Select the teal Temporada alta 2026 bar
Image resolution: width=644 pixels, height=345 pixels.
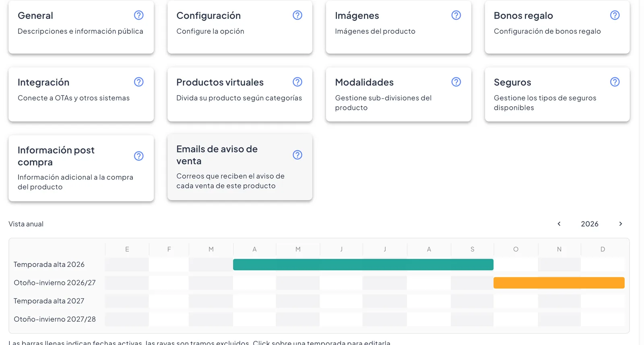pos(363,264)
